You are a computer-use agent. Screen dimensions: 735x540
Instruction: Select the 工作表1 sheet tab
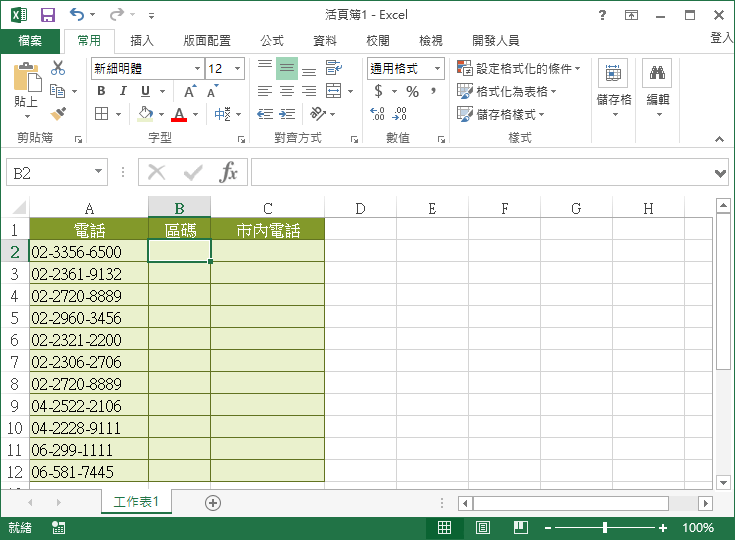pos(136,502)
